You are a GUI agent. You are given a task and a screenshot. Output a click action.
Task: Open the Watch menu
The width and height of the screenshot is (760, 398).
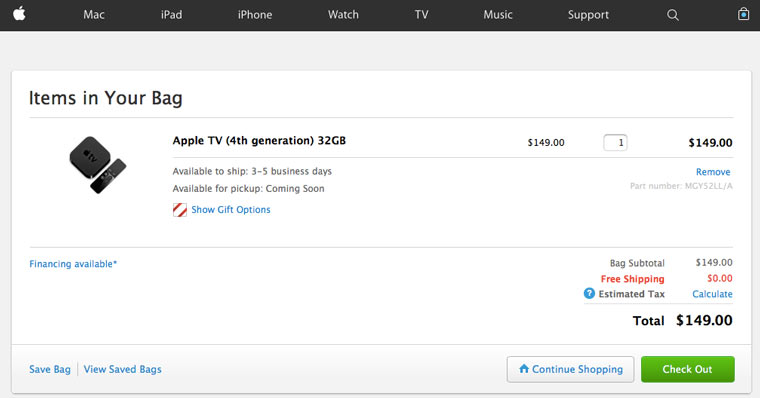(x=343, y=15)
